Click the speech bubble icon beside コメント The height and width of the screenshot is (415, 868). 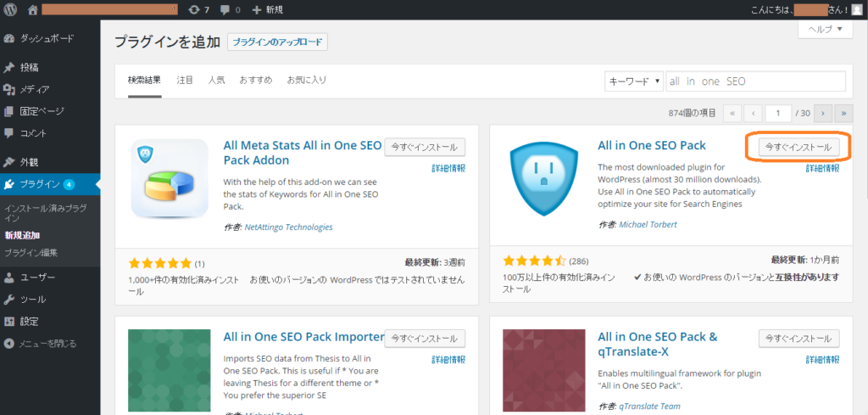click(8, 133)
